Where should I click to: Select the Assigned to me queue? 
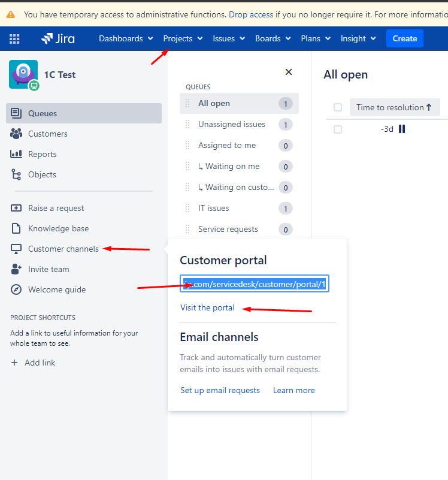pyautogui.click(x=239, y=146)
